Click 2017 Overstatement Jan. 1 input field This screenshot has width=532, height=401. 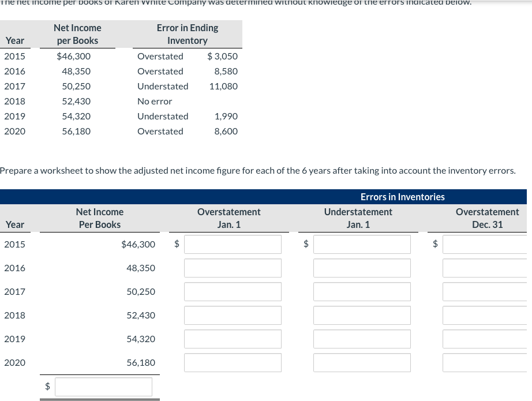coord(233,291)
